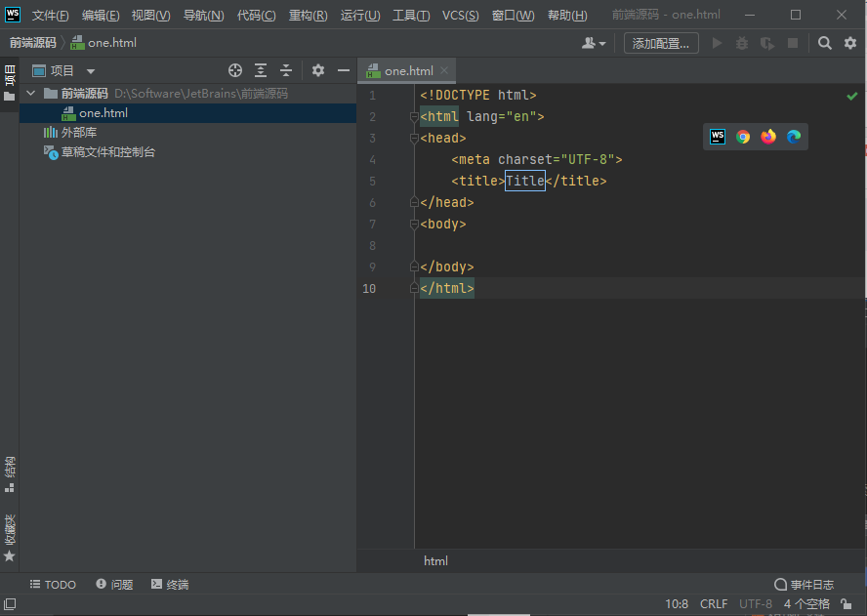The height and width of the screenshot is (616, 867).
Task: Toggle the 结构 side tool window
Action: [x=10, y=467]
